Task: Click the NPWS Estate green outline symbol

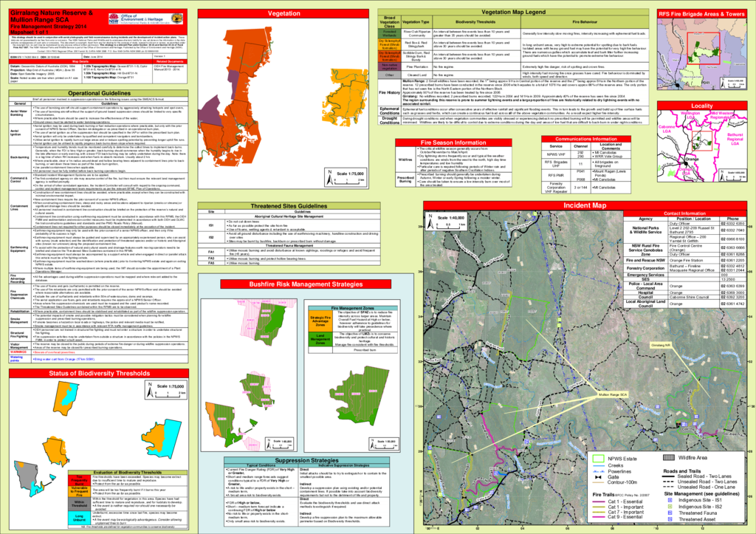Action: click(x=598, y=458)
